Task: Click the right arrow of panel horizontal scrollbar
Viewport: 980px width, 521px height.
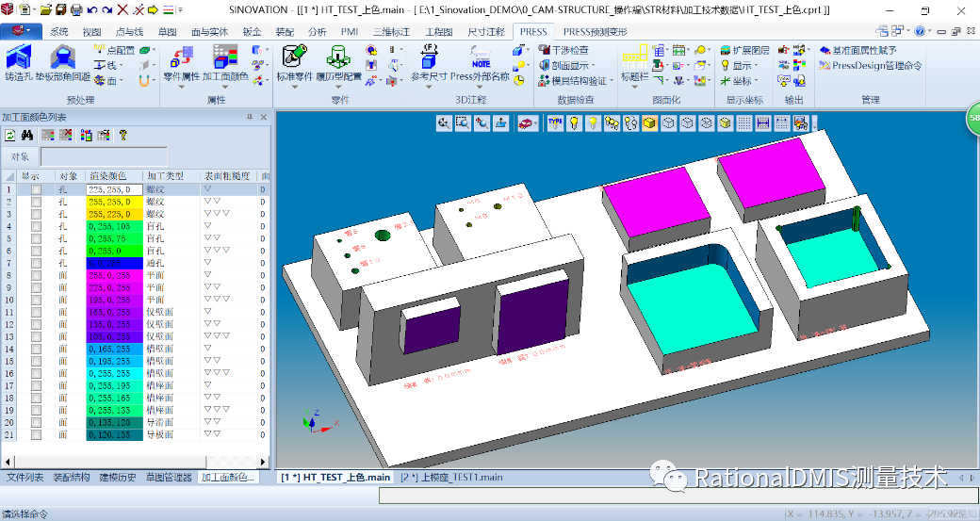Action: (x=263, y=462)
